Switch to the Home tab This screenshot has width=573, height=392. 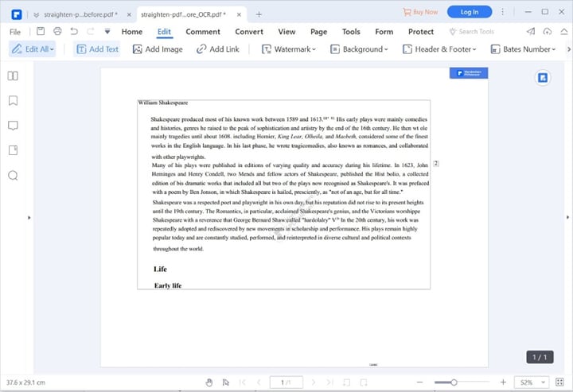pyautogui.click(x=132, y=32)
